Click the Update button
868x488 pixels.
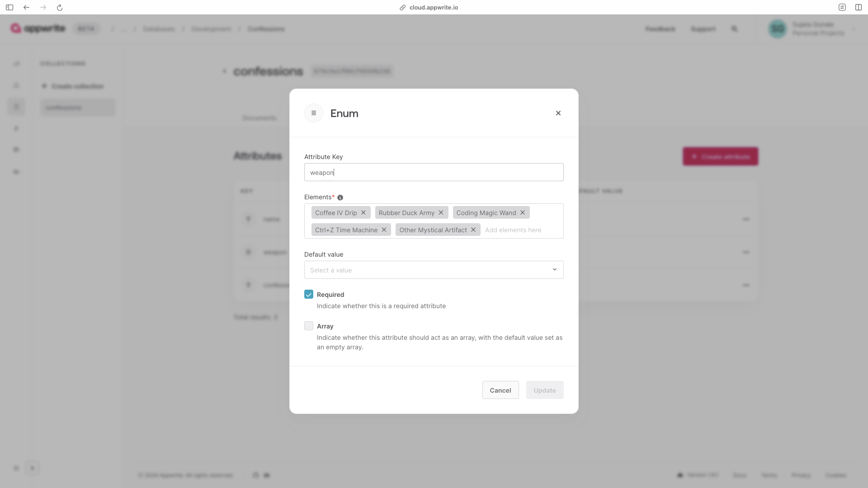coord(545,390)
